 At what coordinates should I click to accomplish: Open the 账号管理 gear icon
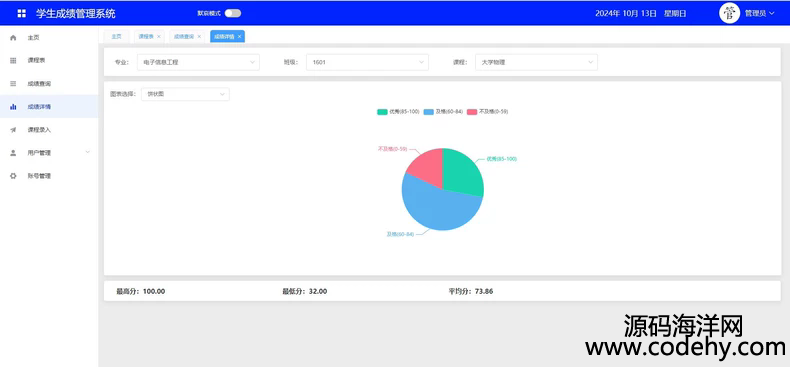tap(13, 176)
